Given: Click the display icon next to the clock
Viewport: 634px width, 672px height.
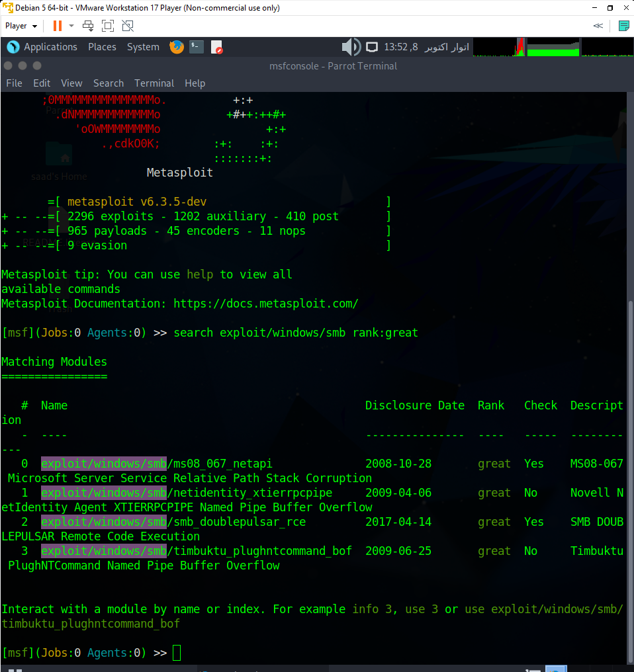Looking at the screenshot, I should [x=371, y=46].
